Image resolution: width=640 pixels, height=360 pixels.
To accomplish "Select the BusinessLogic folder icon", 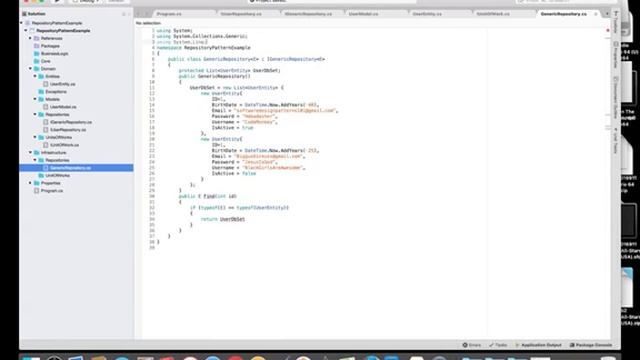I will click(37, 53).
